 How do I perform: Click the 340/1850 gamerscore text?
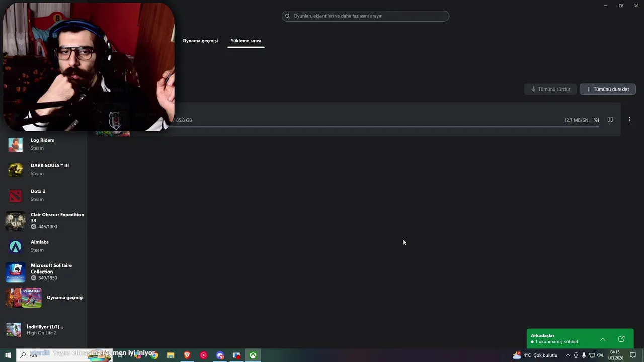pyautogui.click(x=47, y=278)
